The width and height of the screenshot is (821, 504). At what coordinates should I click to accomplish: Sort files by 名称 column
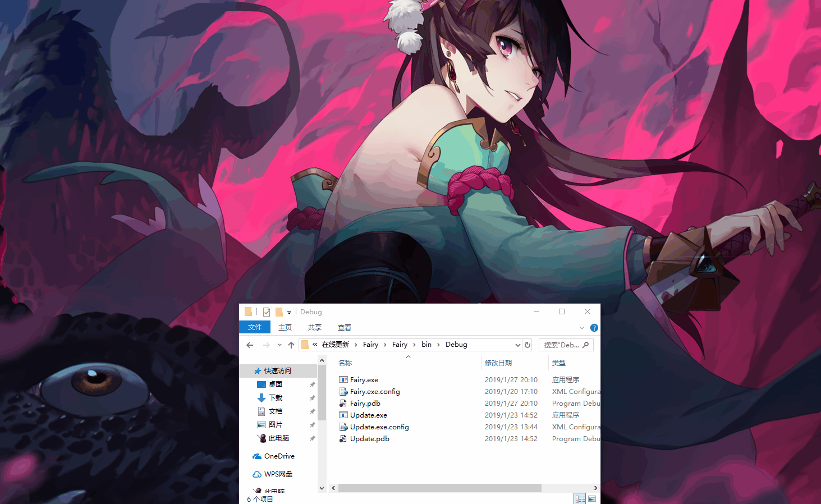(x=345, y=363)
